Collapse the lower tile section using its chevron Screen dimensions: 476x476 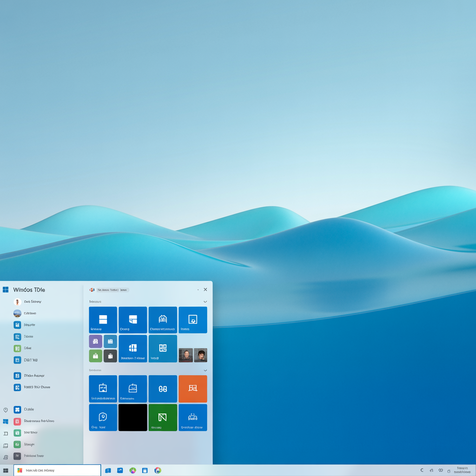click(205, 370)
